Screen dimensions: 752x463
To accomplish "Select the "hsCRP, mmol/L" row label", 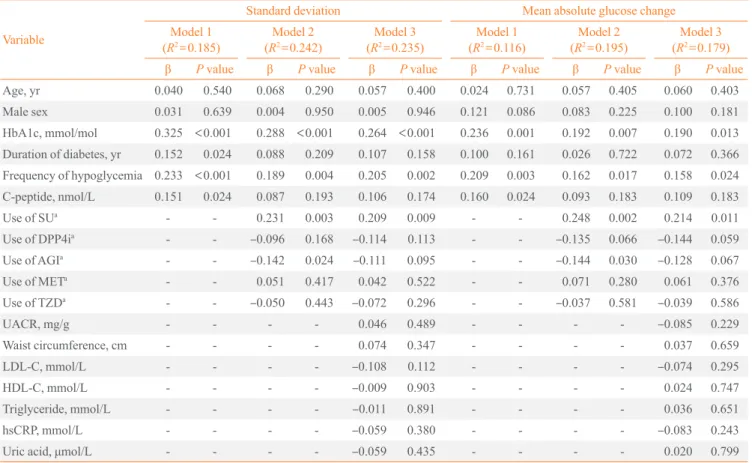I will [42, 430].
